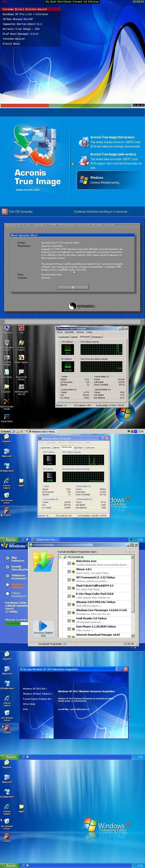The image size is (145, 868).
Task: Open Seçenekler menu in MiniXP Task Manager
Action: pyautogui.click(x=69, y=332)
